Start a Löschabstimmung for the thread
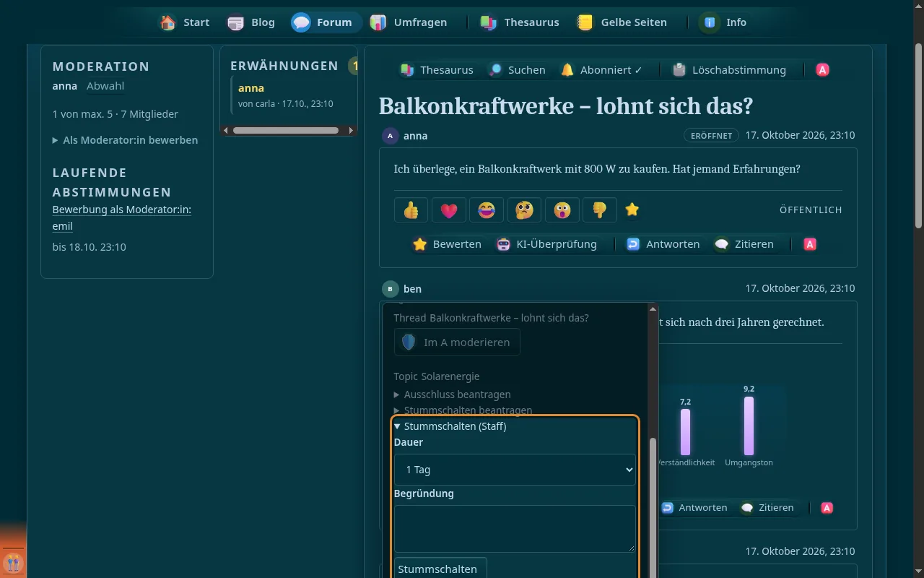Screen dimensions: 924x578 729,70
